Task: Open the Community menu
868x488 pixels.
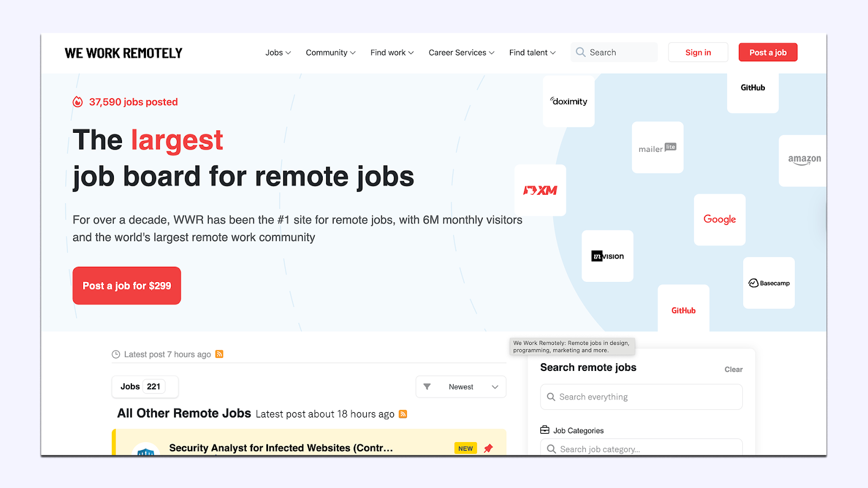Action: pyautogui.click(x=330, y=53)
